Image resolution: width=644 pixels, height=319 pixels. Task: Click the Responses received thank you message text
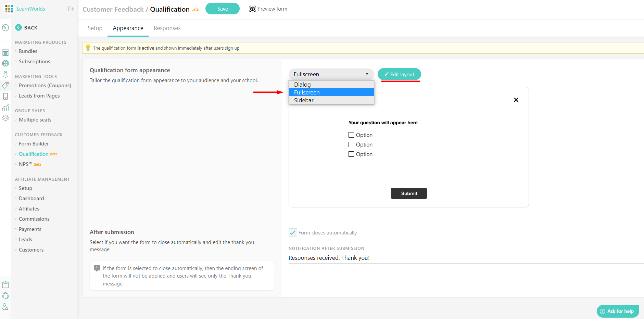(329, 257)
